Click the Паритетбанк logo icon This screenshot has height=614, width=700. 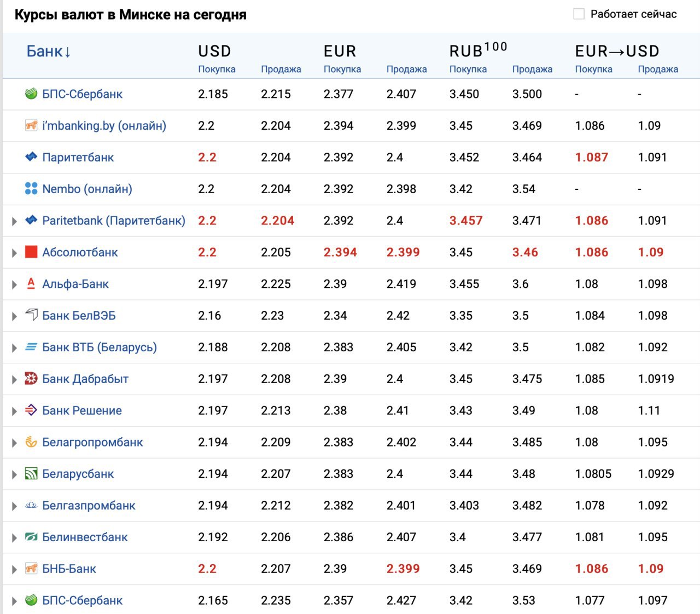(31, 157)
